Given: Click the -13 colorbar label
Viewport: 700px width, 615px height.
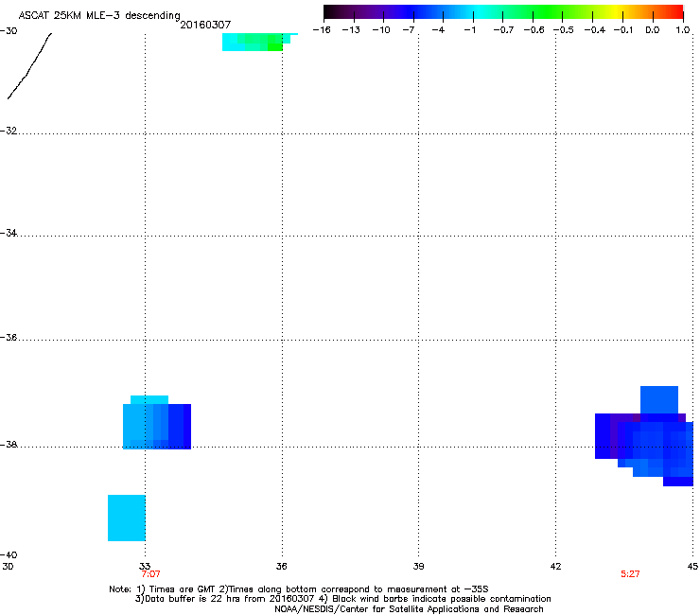Looking at the screenshot, I should tap(351, 30).
